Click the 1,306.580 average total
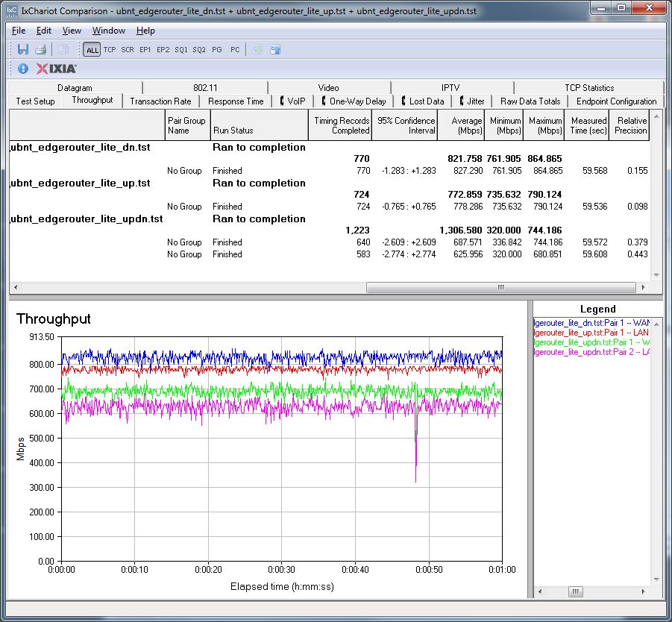The height and width of the screenshot is (622, 672). [461, 230]
